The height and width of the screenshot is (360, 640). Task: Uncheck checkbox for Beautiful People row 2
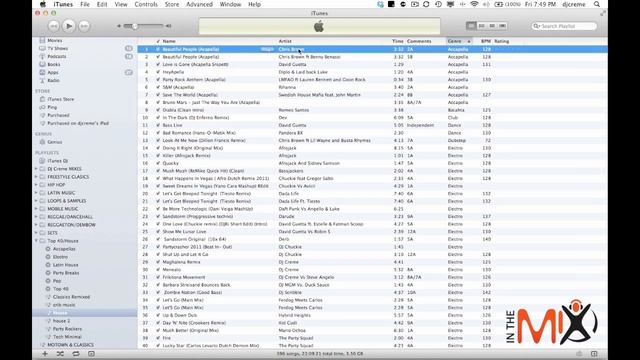[x=158, y=57]
